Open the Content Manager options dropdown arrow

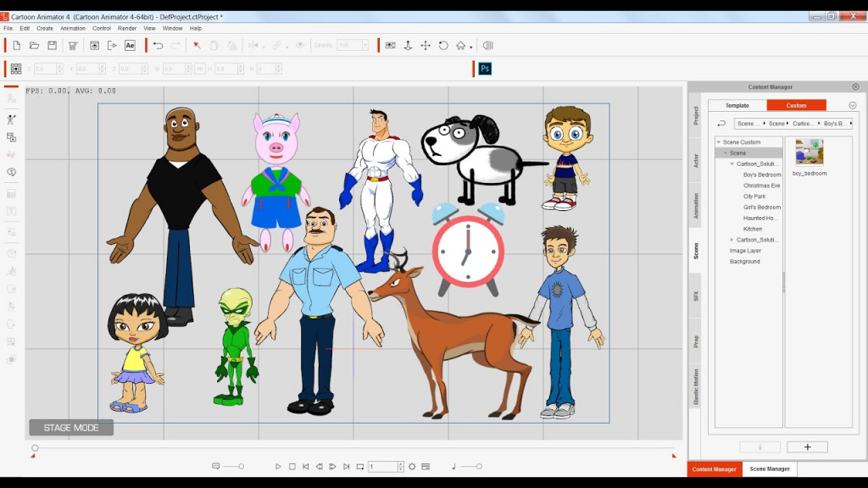click(853, 105)
